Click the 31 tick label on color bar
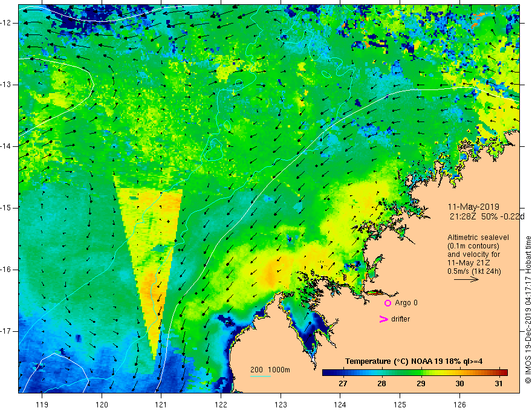Viewport: 532px width, 411px height. (x=498, y=384)
